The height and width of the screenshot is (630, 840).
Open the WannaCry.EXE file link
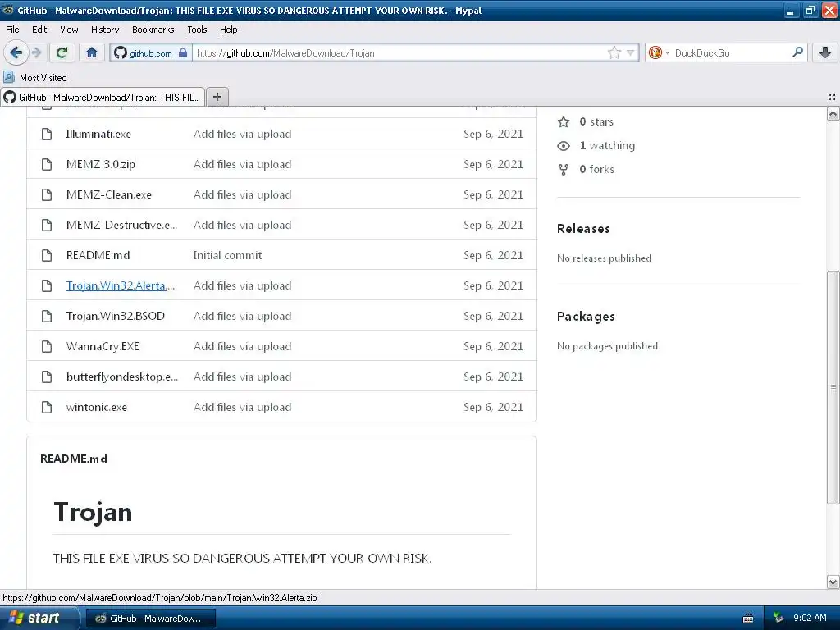103,347
